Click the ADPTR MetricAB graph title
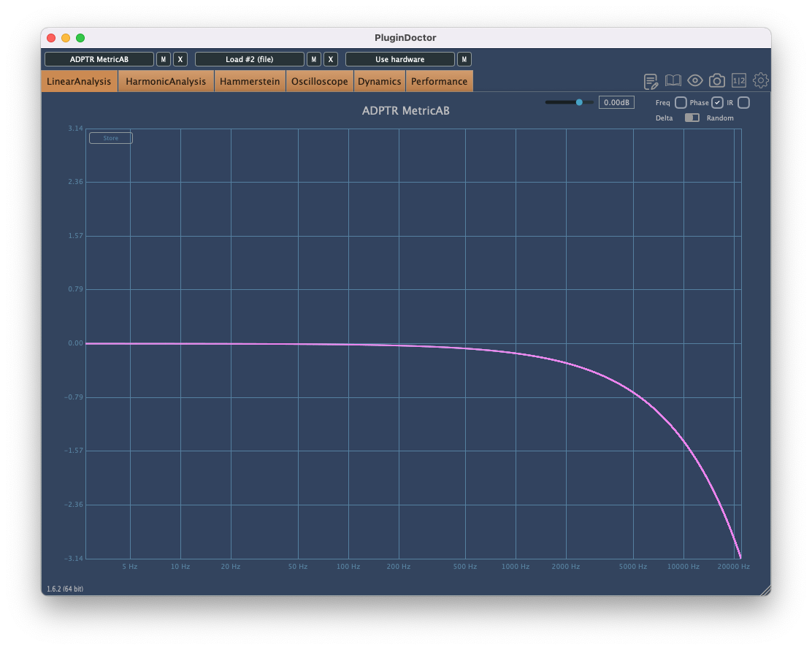The height and width of the screenshot is (650, 812). [x=405, y=110]
